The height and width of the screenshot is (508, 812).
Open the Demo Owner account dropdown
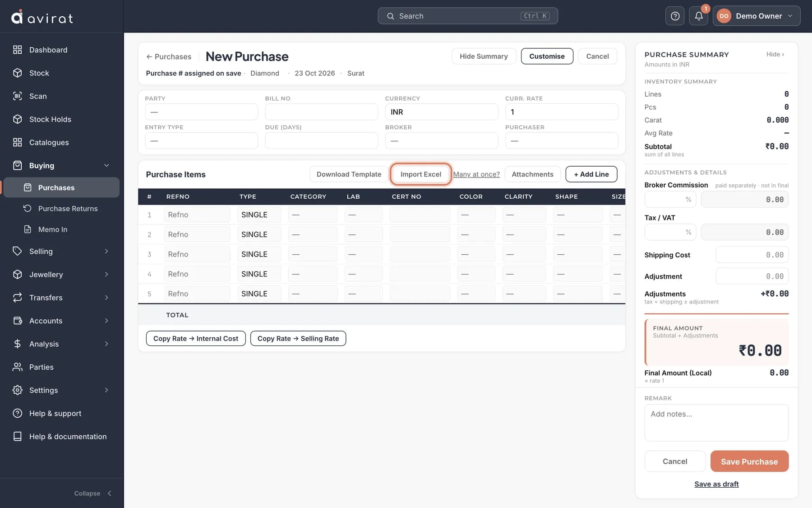tap(756, 16)
